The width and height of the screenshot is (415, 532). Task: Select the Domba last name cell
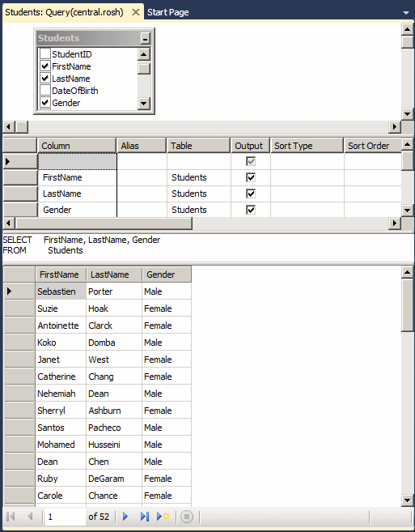click(x=114, y=342)
